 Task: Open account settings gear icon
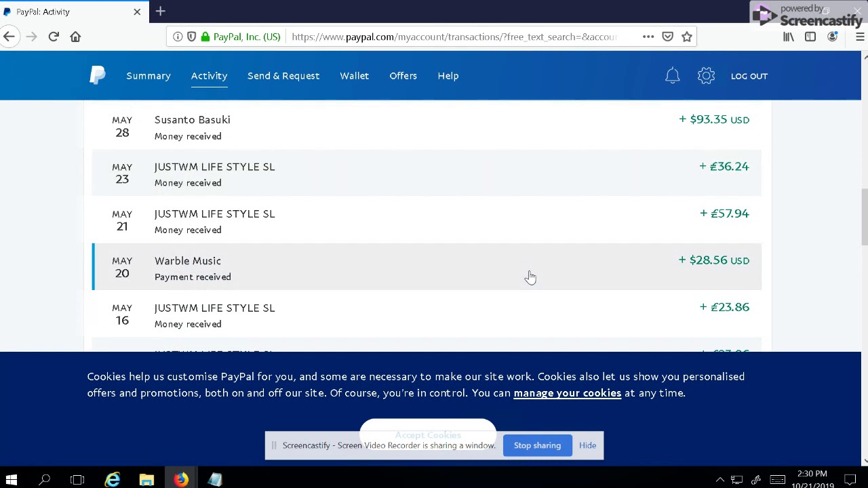pos(706,76)
